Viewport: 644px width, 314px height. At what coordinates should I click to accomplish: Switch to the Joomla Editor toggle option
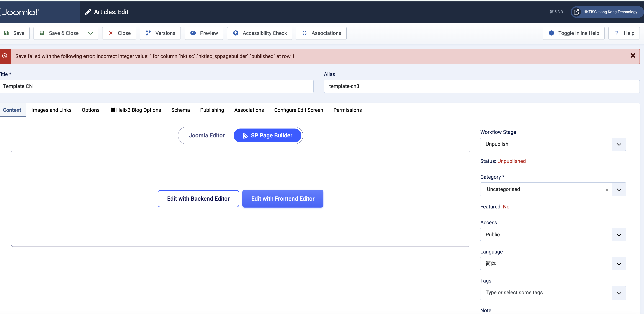click(x=207, y=135)
